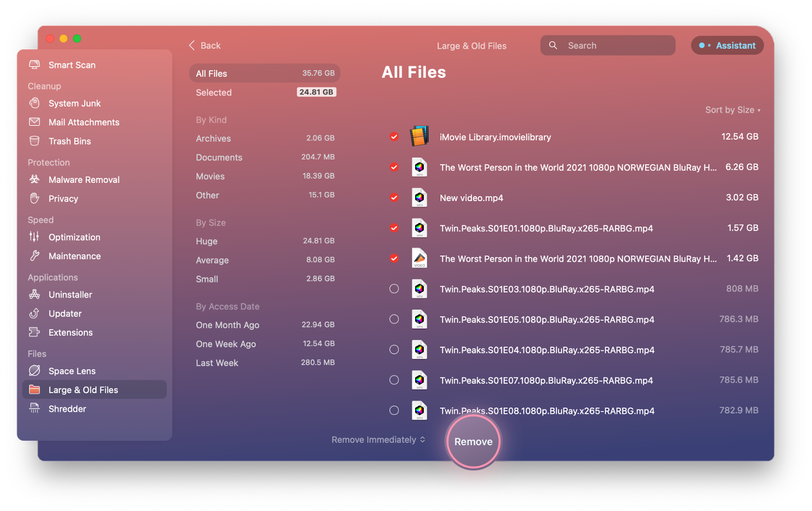
Task: Click the Twin.Peaks.S01E05 file icon
Action: click(x=419, y=319)
